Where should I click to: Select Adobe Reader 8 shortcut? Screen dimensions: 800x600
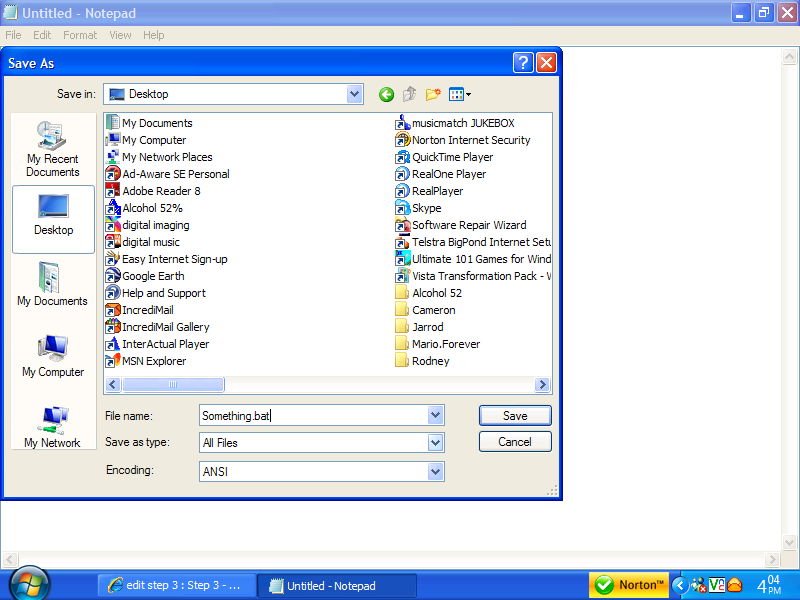153,191
